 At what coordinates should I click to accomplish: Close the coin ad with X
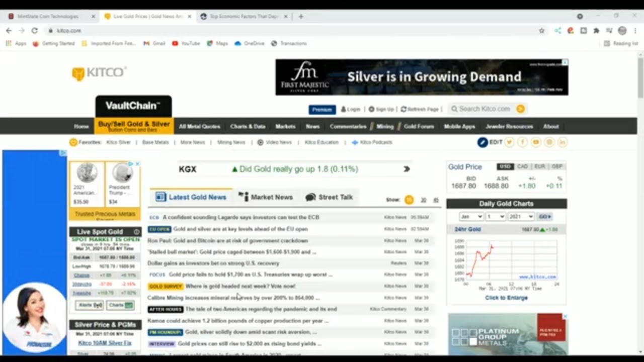137,164
